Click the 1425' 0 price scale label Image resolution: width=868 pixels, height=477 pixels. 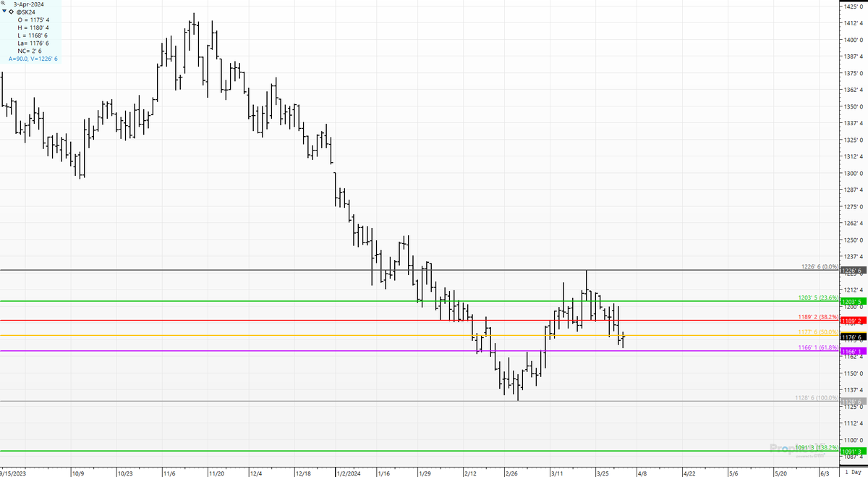tap(854, 6)
